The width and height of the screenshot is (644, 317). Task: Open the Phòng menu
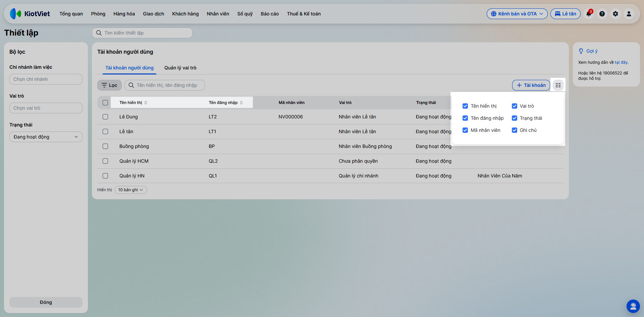click(x=98, y=14)
